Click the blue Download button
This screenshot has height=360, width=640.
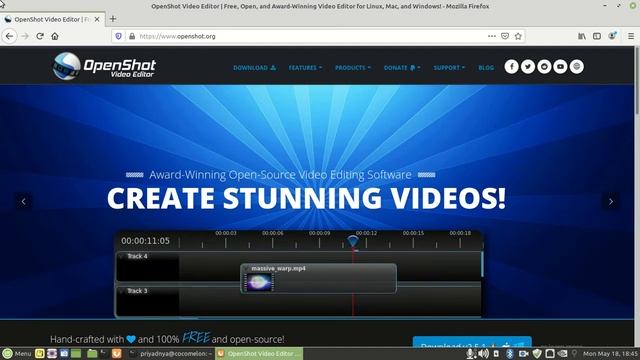click(x=472, y=342)
